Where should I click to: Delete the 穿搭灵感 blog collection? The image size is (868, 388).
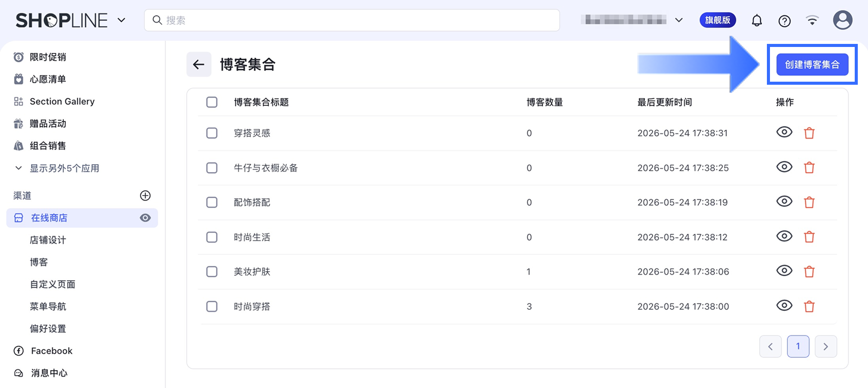pos(809,133)
